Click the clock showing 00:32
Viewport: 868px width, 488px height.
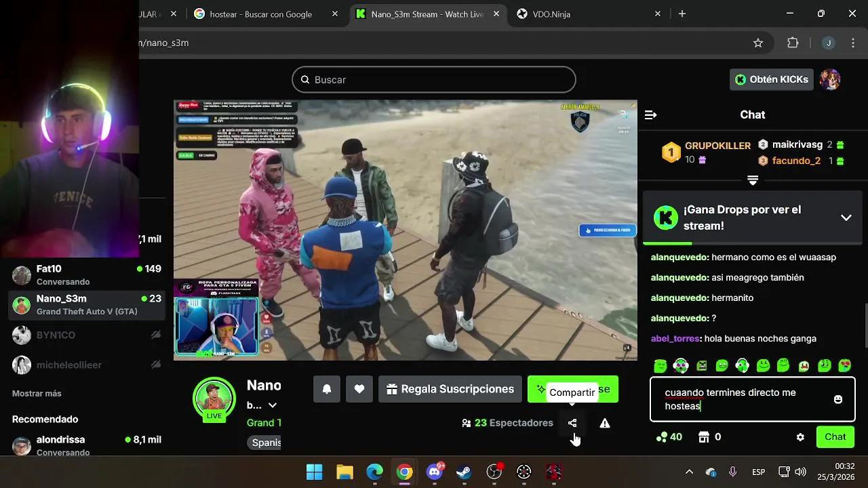pos(845,466)
